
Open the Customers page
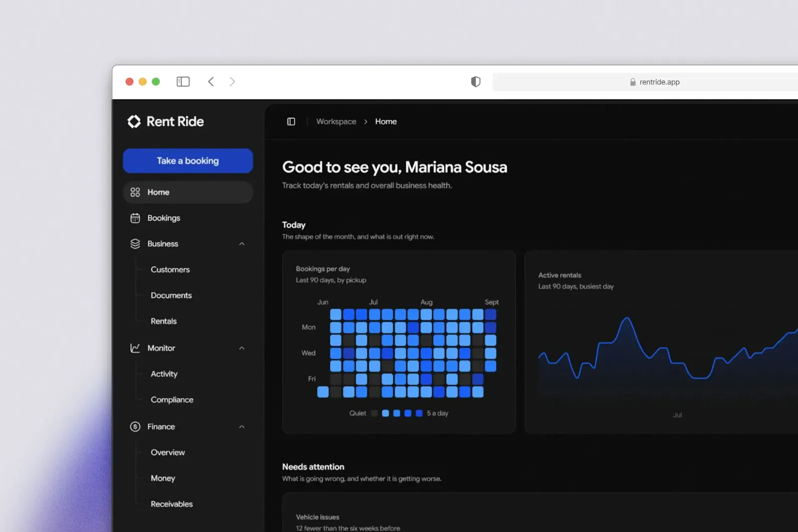point(170,270)
